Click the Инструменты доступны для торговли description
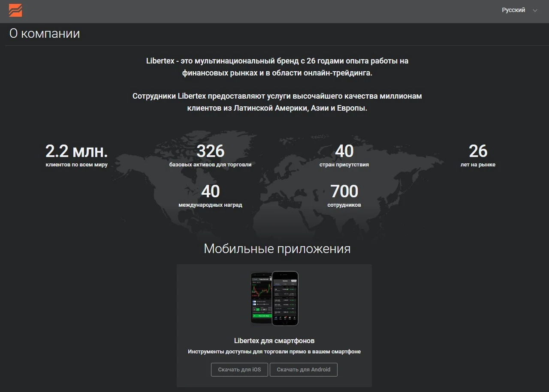This screenshot has height=392, width=549. click(x=274, y=352)
